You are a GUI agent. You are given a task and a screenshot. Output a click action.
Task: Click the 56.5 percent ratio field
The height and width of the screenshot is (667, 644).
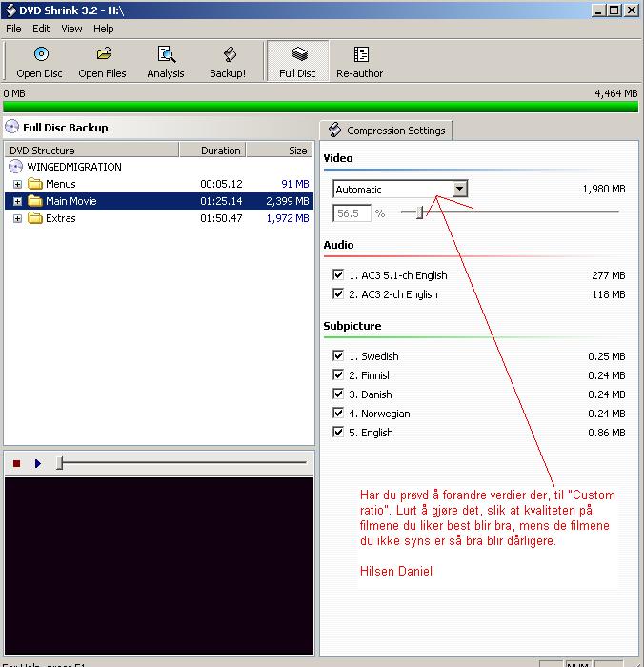[x=352, y=213]
